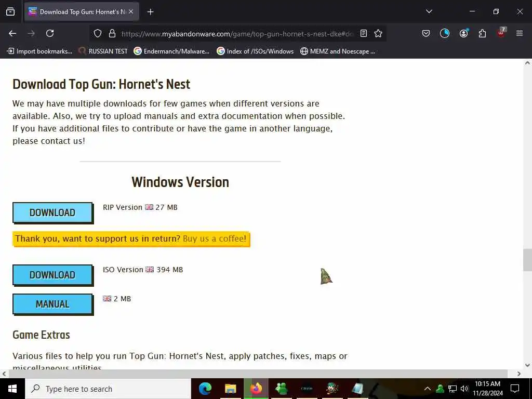Click the horizontal scroll left arrow
The image size is (532, 399).
click(x=4, y=374)
